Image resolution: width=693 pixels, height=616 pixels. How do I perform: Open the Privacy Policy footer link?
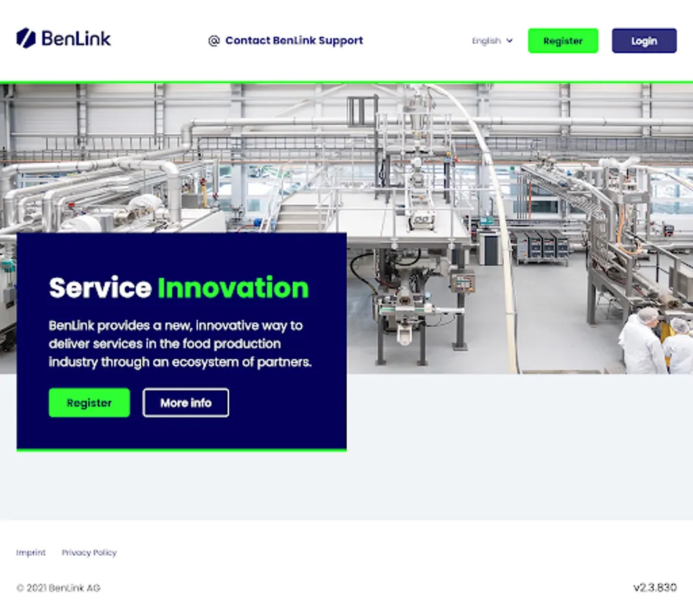(90, 552)
